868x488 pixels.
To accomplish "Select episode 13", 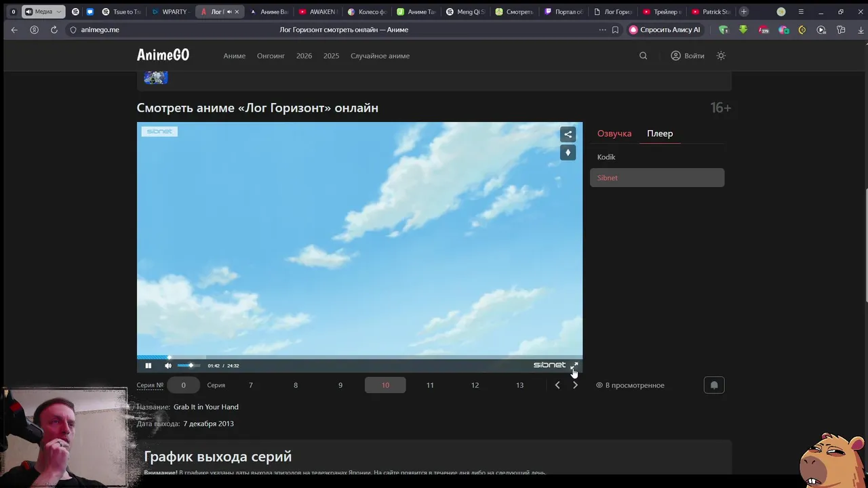I will (519, 385).
